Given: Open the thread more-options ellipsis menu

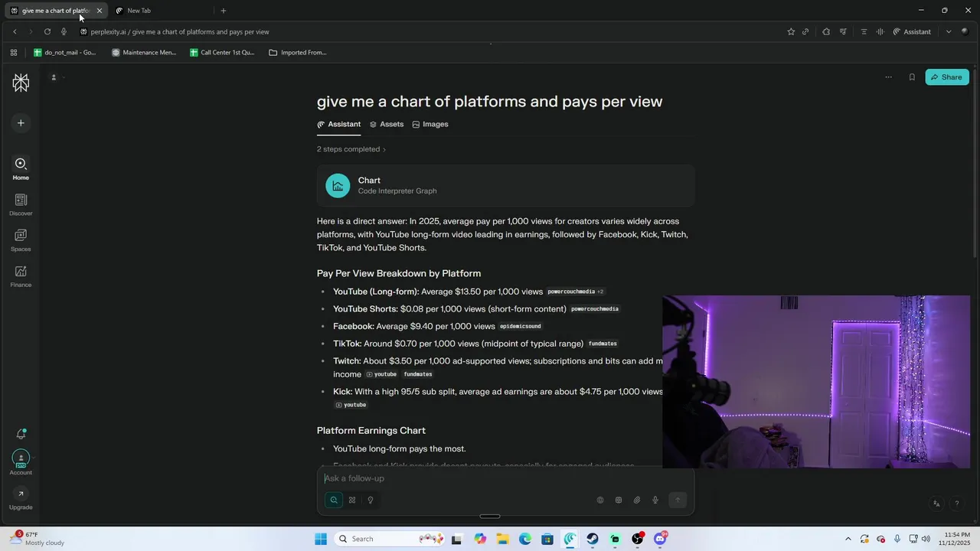Looking at the screenshot, I should click(888, 77).
